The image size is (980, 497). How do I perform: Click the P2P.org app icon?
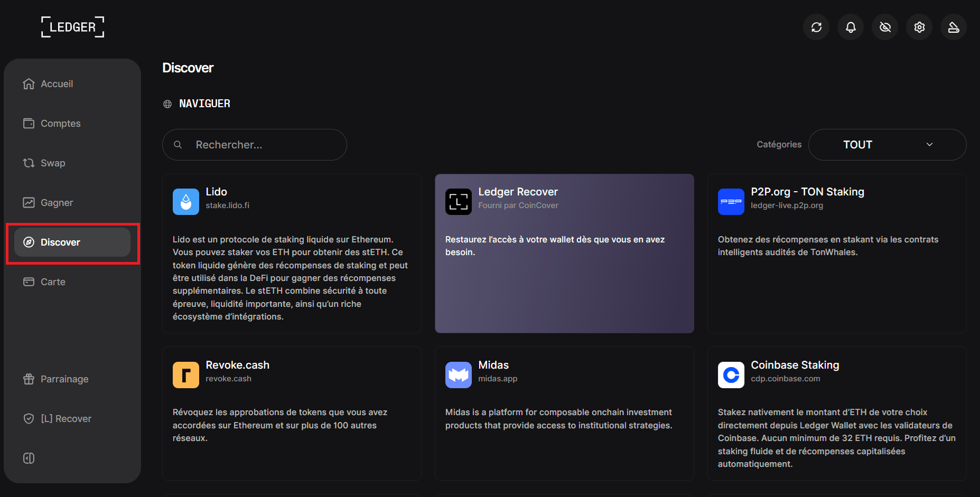[731, 202]
